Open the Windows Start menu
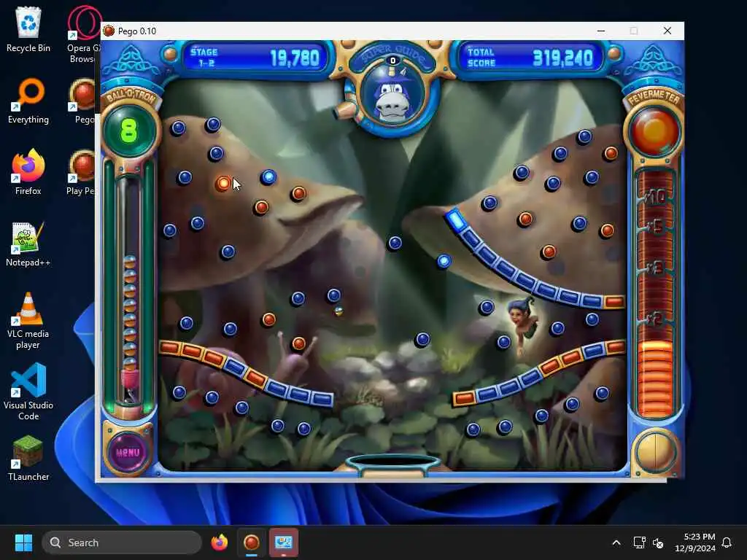 tap(23, 542)
